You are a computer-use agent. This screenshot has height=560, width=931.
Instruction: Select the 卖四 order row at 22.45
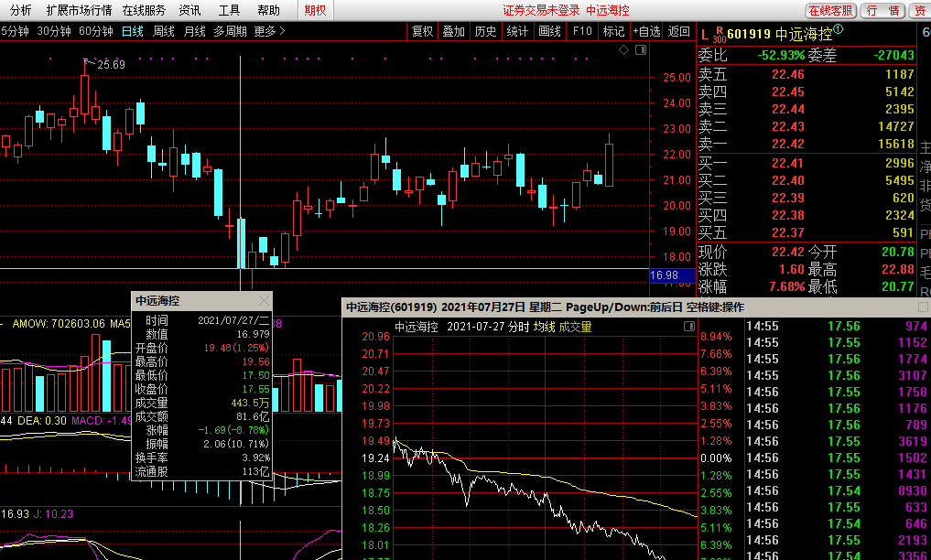tap(807, 92)
